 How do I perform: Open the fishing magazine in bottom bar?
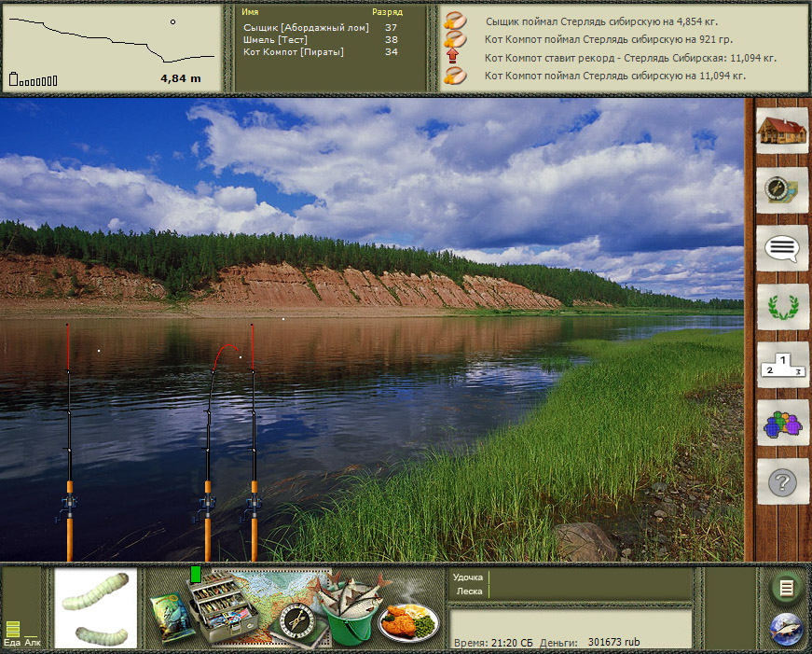(171, 617)
